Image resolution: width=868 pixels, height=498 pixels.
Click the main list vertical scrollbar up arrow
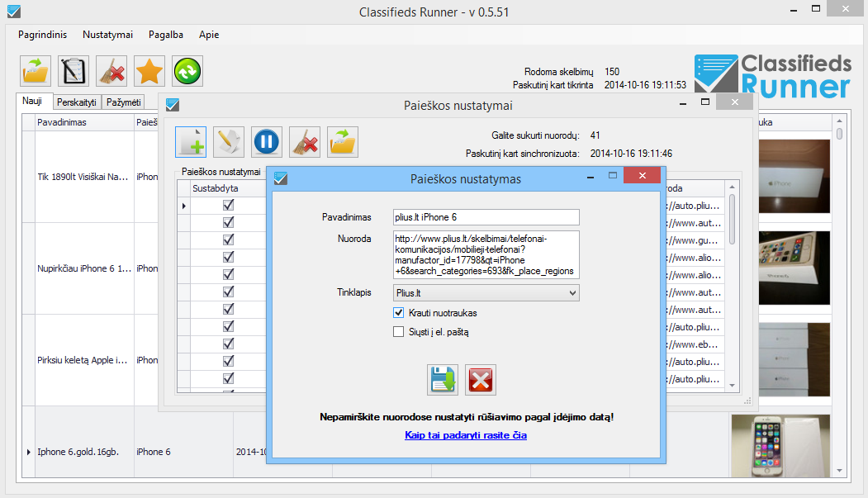(x=839, y=120)
